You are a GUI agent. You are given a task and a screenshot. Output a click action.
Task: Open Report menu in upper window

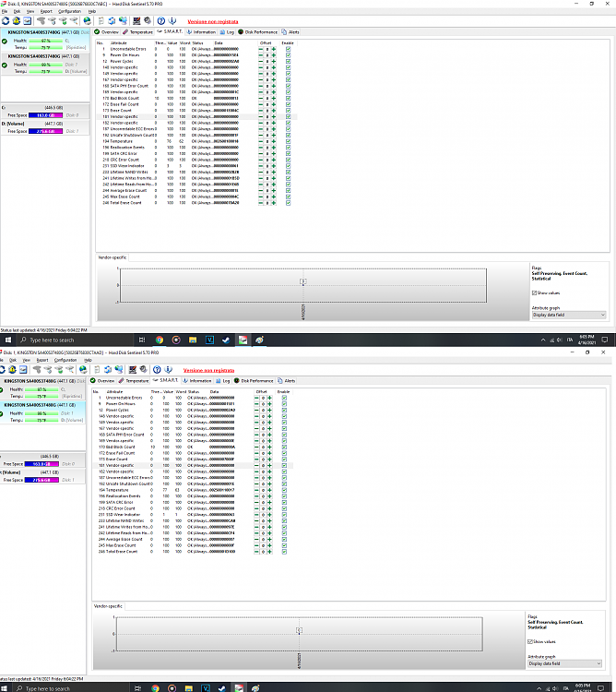(x=46, y=11)
